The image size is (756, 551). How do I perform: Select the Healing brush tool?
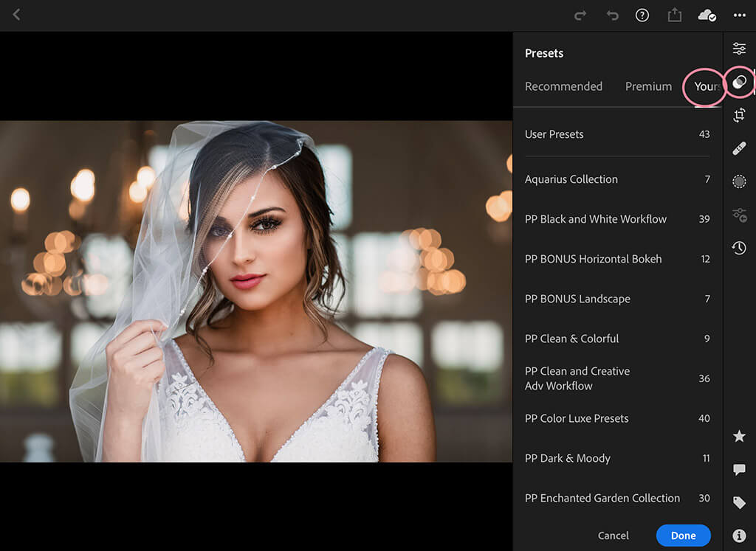(739, 149)
